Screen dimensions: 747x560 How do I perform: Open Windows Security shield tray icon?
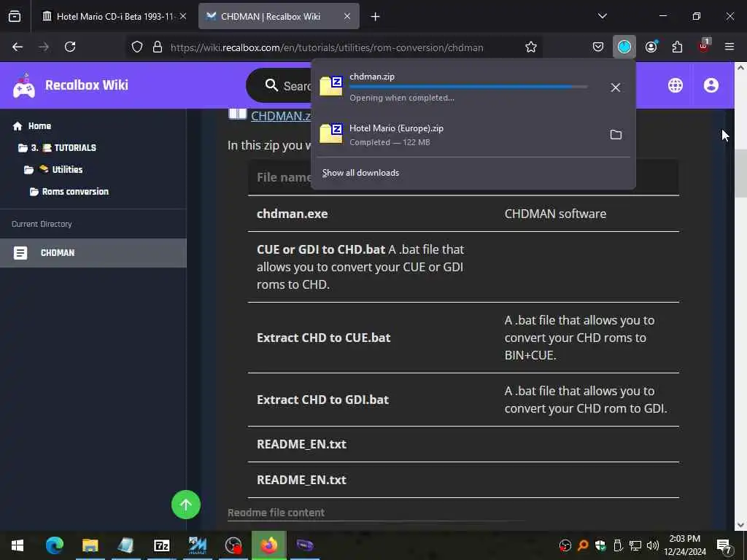[x=600, y=545]
